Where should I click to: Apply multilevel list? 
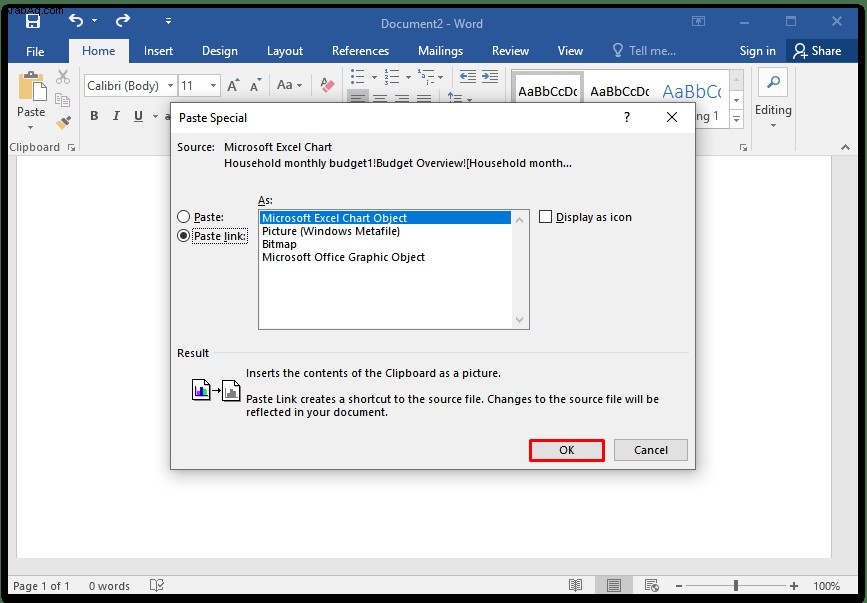(x=425, y=77)
